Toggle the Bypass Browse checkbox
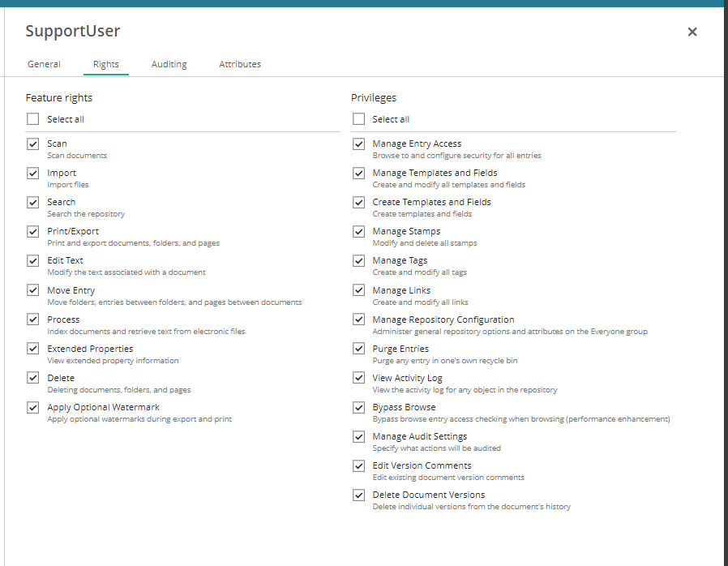The image size is (728, 566). 358,407
